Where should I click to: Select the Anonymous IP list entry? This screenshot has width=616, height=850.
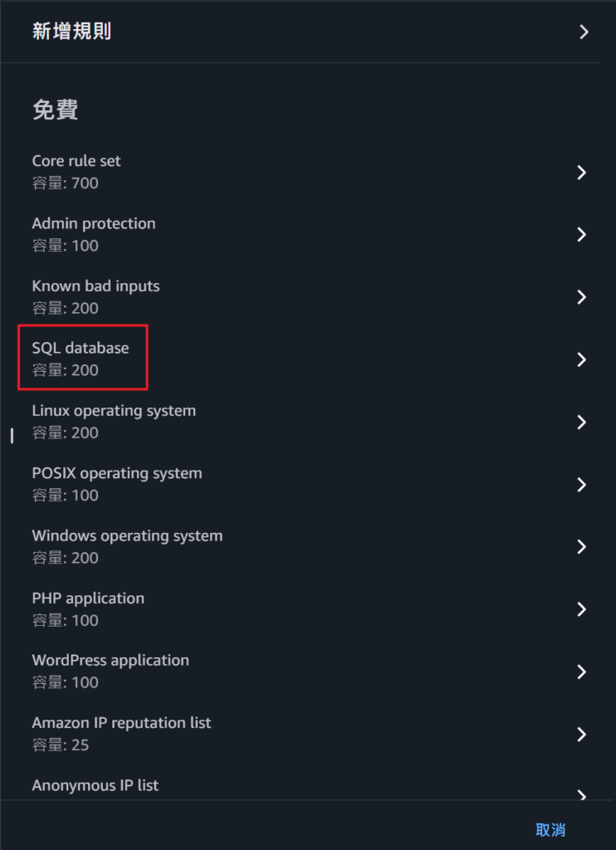click(x=95, y=785)
